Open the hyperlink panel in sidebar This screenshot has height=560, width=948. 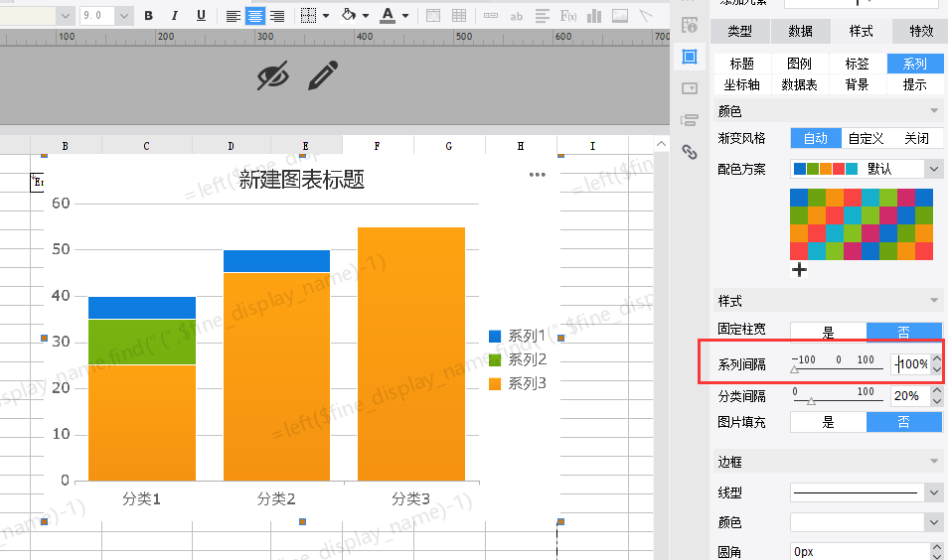(x=689, y=152)
